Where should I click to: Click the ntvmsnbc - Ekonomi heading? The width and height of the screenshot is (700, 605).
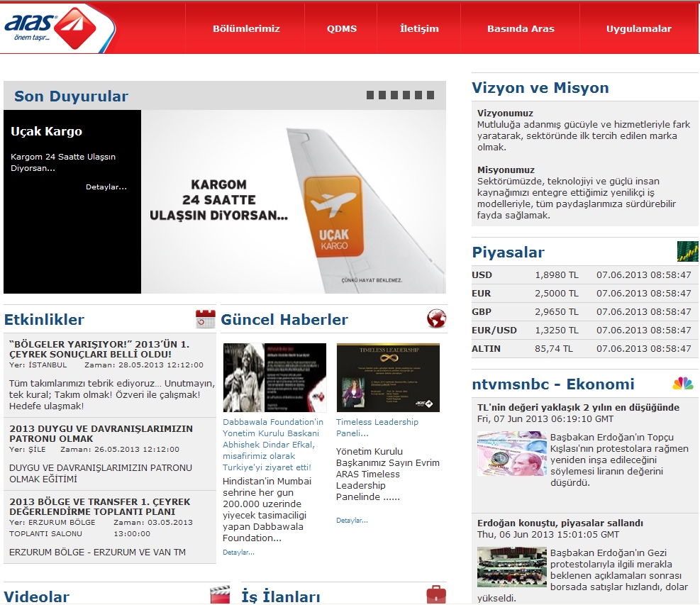coord(552,384)
